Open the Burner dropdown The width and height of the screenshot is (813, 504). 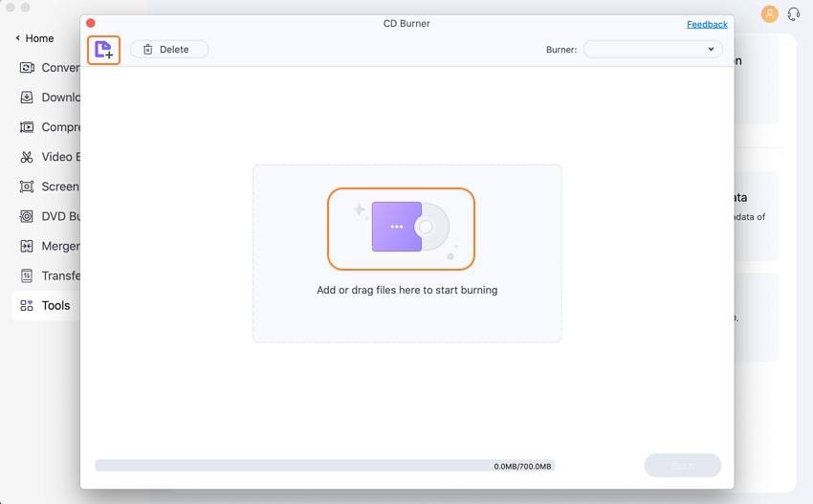click(652, 50)
